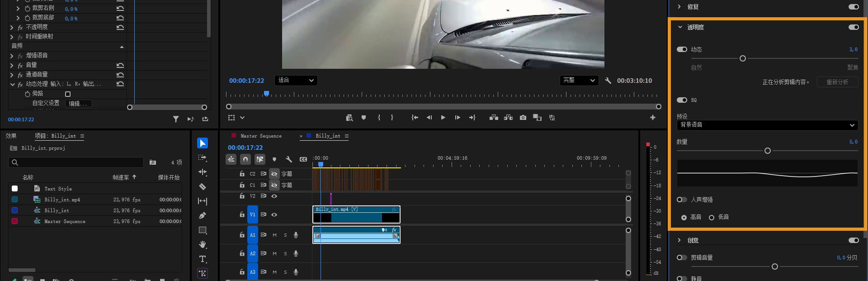868x281 pixels.
Task: Open the 背景语音 preset dropdown
Action: click(767, 125)
